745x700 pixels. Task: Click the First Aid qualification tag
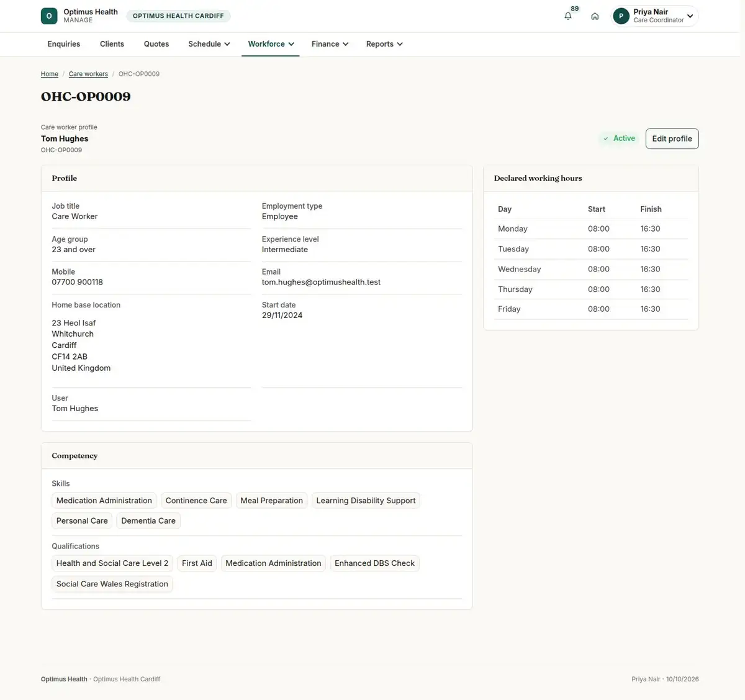[197, 563]
